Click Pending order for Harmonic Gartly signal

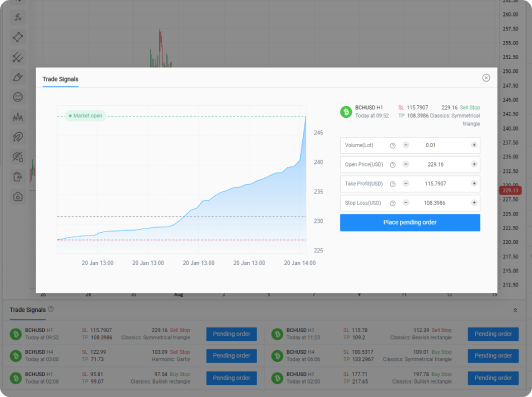point(231,356)
